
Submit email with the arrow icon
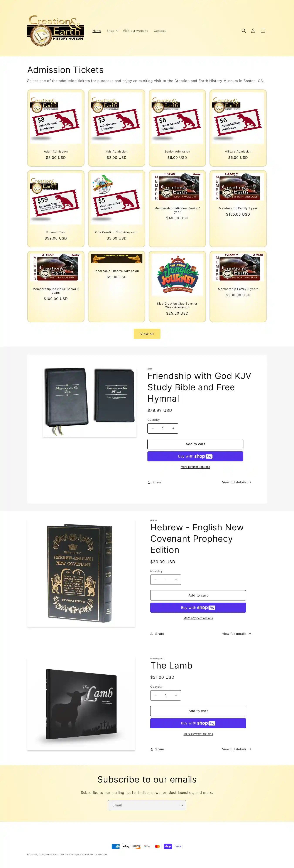tap(181, 805)
